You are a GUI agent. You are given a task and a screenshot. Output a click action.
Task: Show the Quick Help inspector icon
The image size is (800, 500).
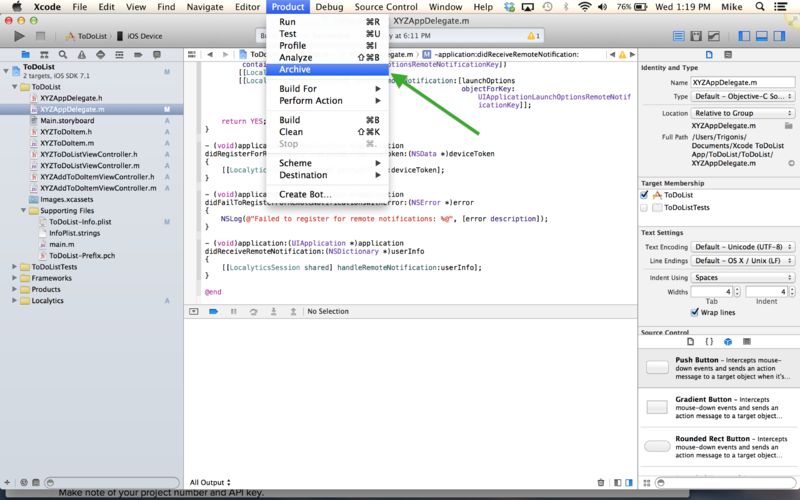(x=728, y=55)
